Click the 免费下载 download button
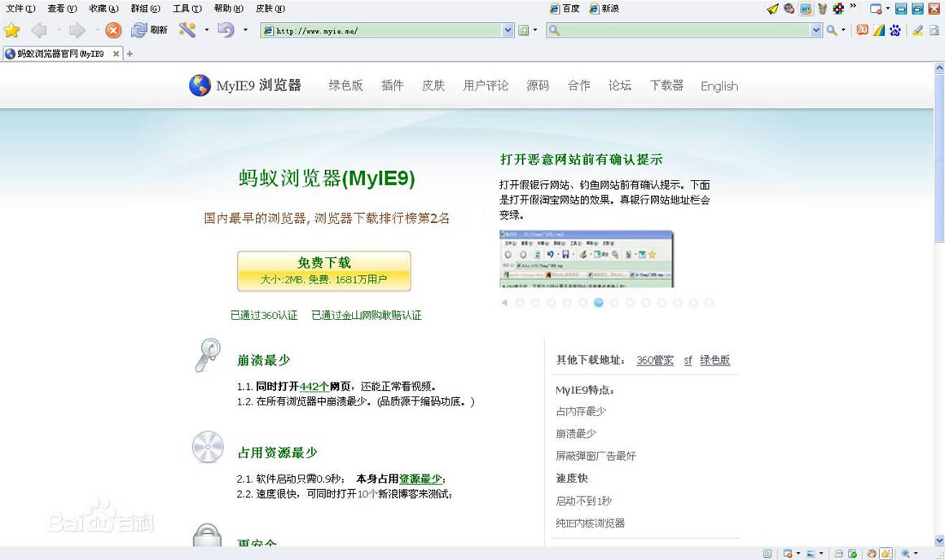Screen dimensions: 945x560 [323, 270]
